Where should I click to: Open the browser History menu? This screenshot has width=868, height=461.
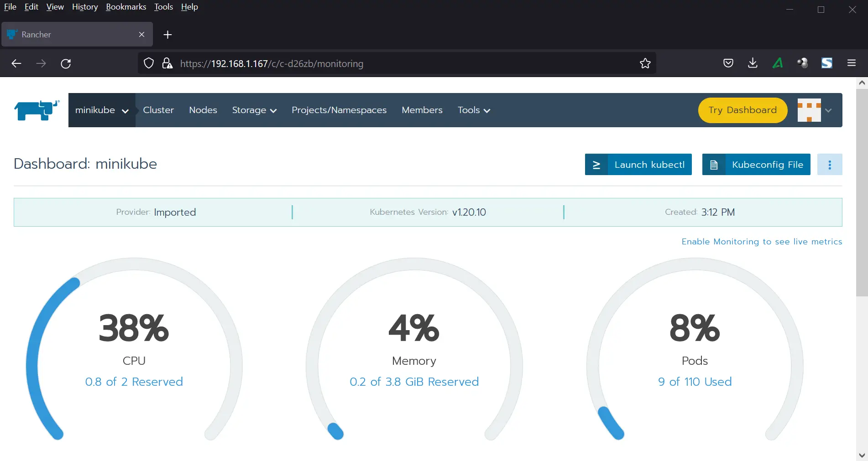[85, 7]
